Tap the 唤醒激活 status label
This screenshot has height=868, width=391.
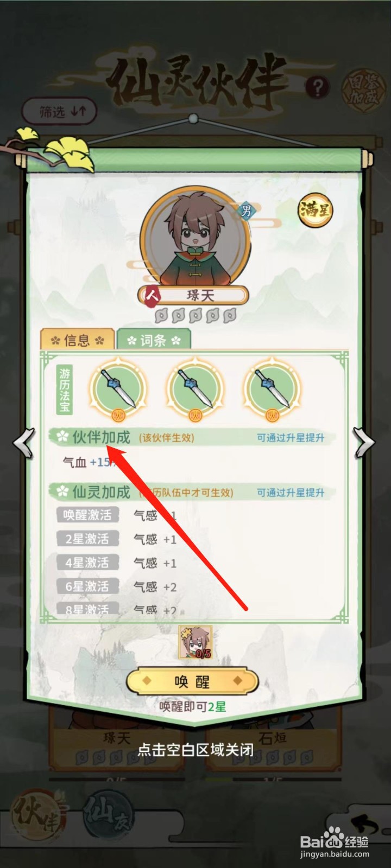[x=87, y=515]
